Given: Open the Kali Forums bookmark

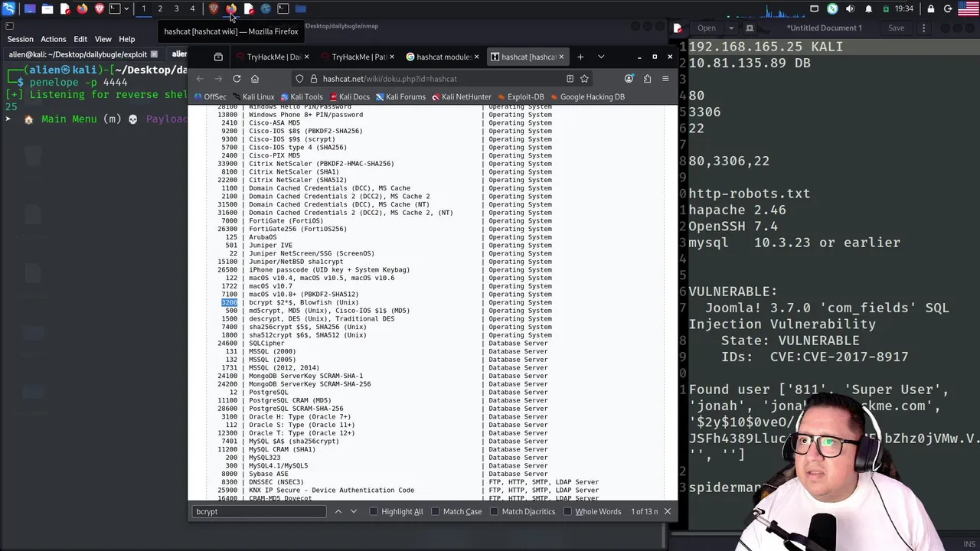Looking at the screenshot, I should coord(400,97).
